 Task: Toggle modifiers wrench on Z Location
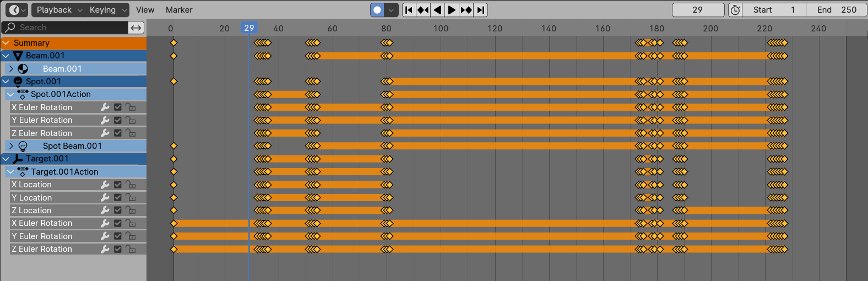105,210
